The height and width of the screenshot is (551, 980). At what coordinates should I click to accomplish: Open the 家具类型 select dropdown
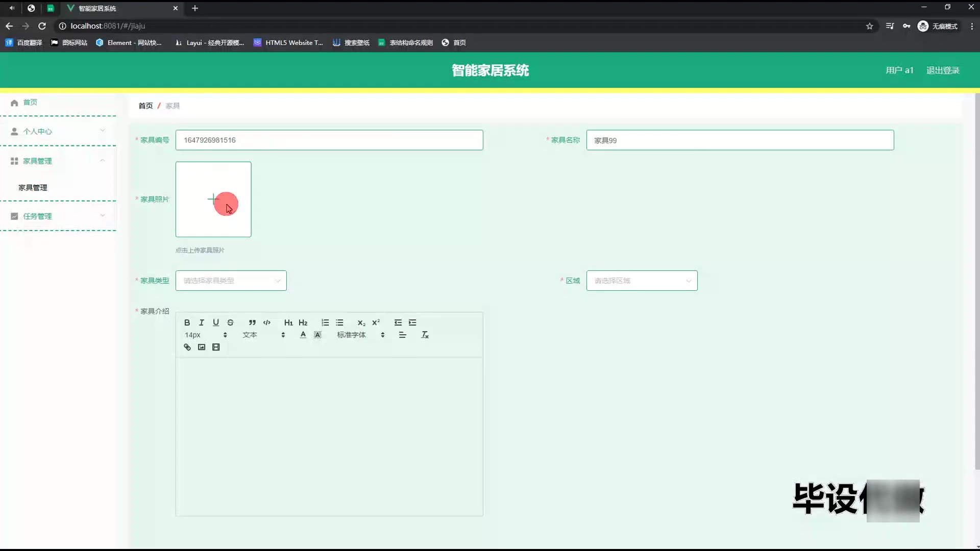click(231, 281)
